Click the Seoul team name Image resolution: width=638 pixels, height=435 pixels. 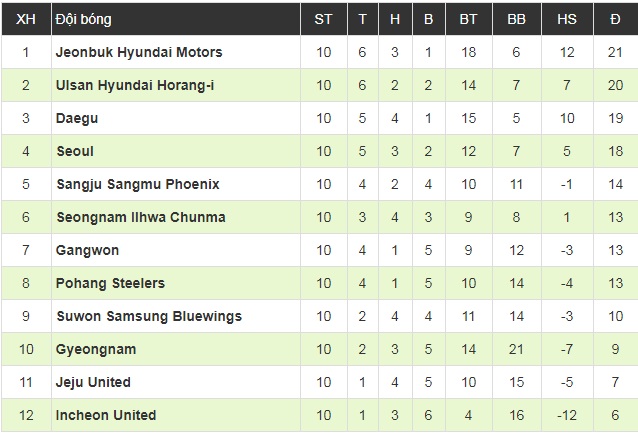click(x=75, y=151)
